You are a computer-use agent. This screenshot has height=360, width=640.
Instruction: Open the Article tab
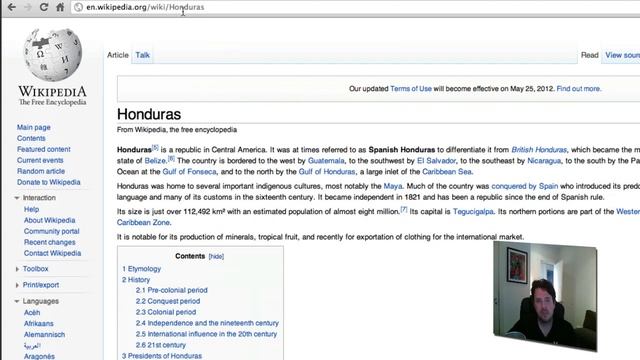click(118, 55)
